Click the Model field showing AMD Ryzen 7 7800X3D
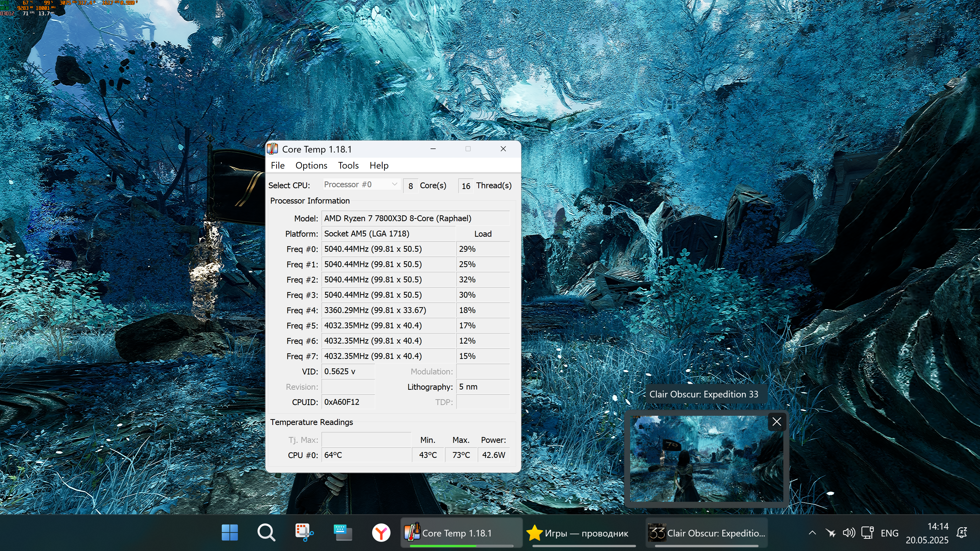 [x=415, y=218]
